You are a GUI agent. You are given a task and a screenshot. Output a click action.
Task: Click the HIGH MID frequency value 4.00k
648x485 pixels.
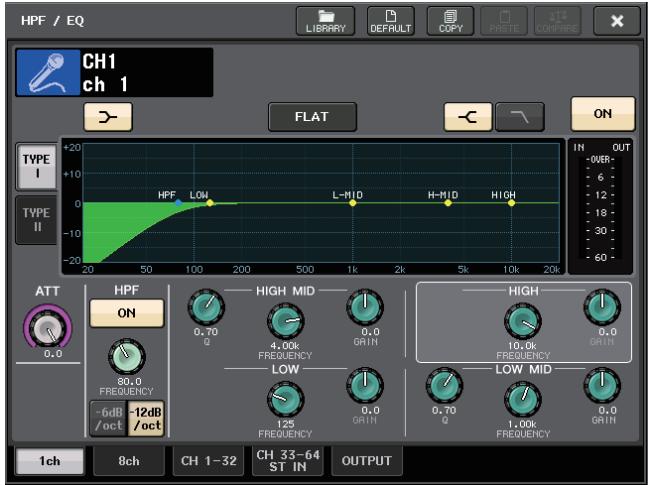(x=285, y=345)
